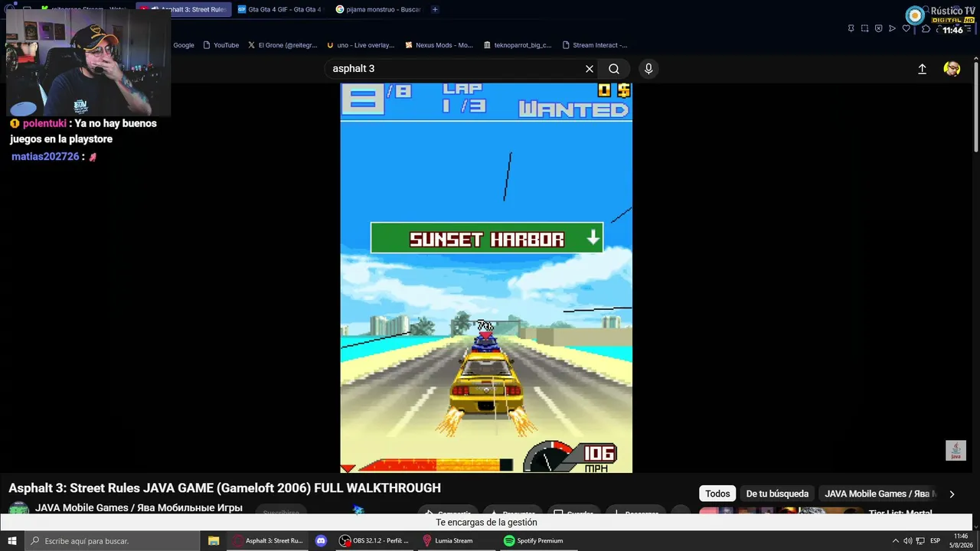Image resolution: width=980 pixels, height=551 pixels.
Task: Open the Stream Interact bookmark
Action: pos(595,45)
